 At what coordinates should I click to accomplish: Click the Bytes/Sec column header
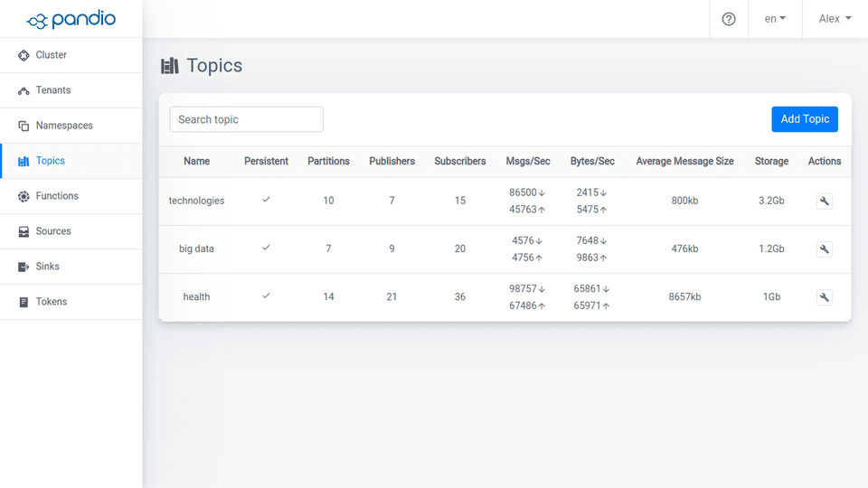click(592, 161)
